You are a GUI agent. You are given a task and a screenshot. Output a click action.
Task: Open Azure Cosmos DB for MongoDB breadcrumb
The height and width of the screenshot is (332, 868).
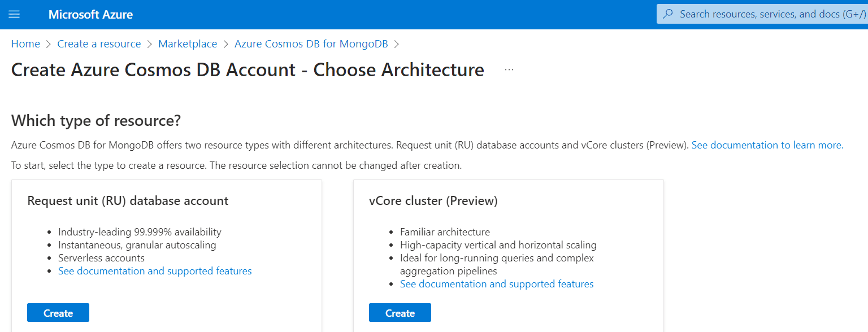coord(311,44)
